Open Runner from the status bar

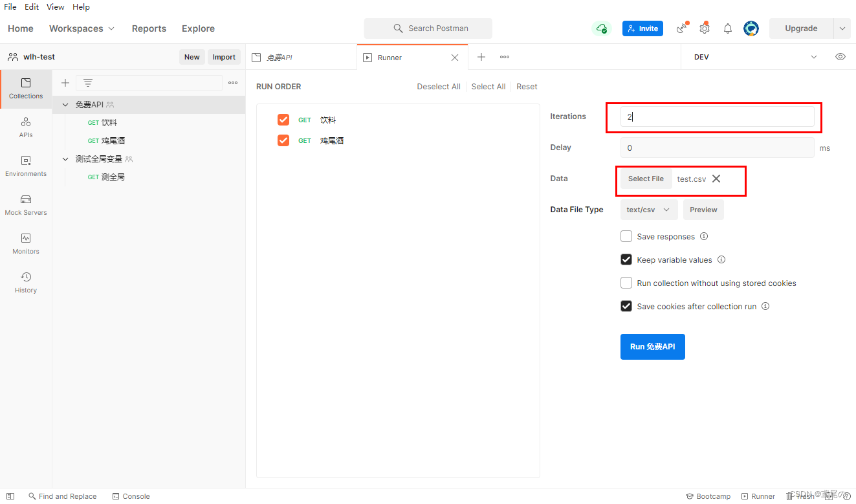pos(758,496)
